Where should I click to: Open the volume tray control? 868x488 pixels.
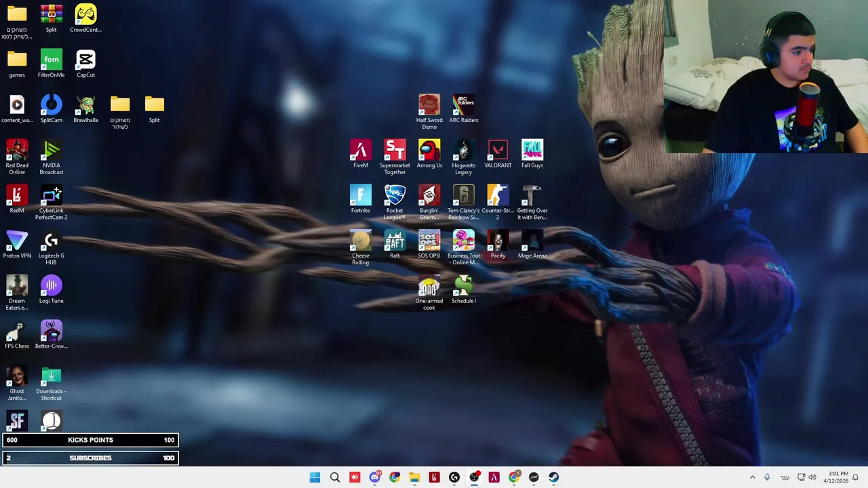[x=812, y=477]
